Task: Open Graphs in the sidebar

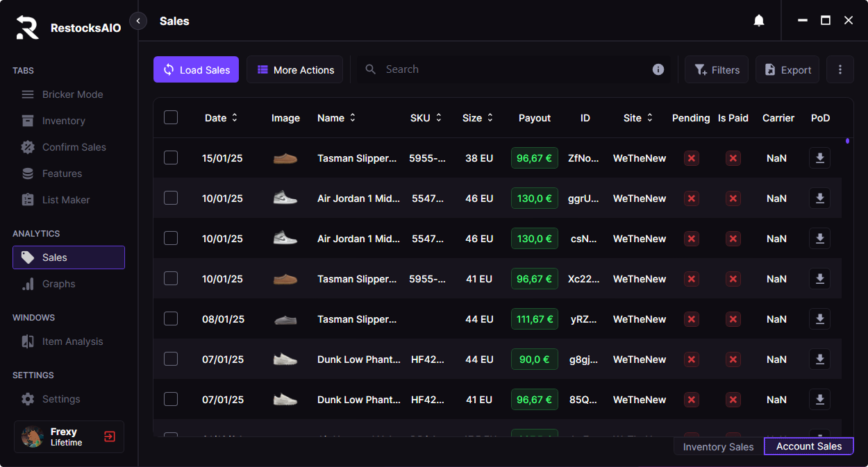Action: pos(58,284)
